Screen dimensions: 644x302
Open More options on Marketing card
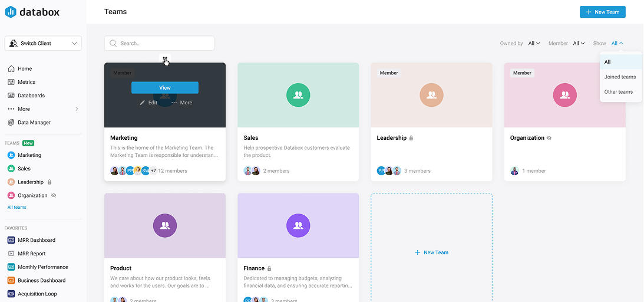point(181,103)
